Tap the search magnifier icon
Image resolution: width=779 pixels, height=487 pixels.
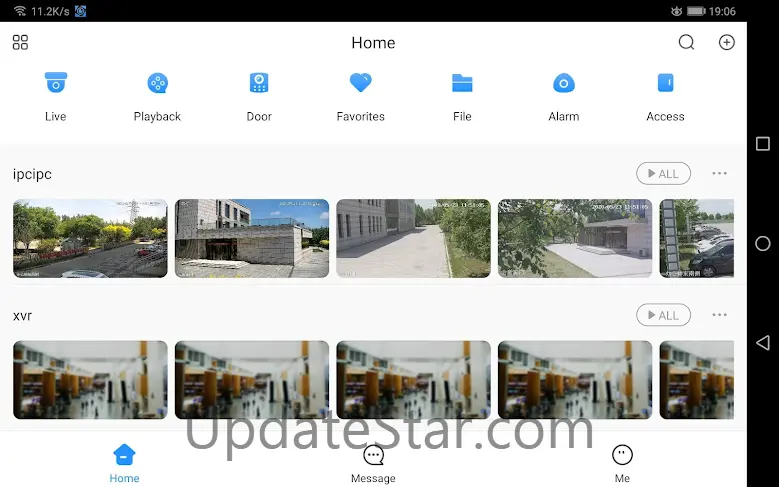point(687,42)
